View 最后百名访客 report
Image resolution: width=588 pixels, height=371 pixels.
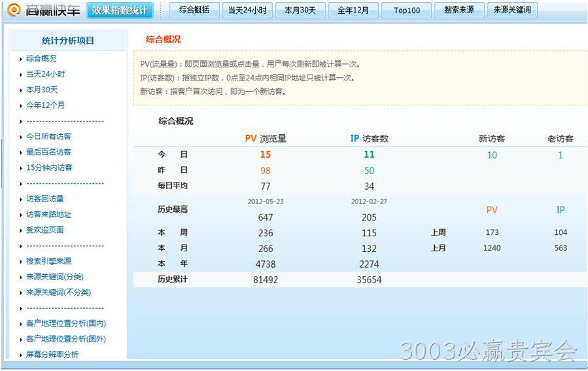[49, 152]
